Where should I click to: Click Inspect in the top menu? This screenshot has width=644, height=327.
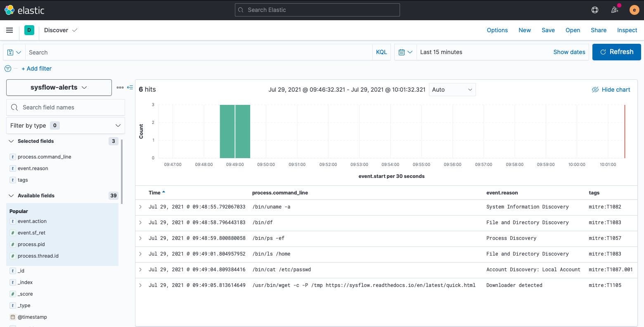(x=627, y=30)
